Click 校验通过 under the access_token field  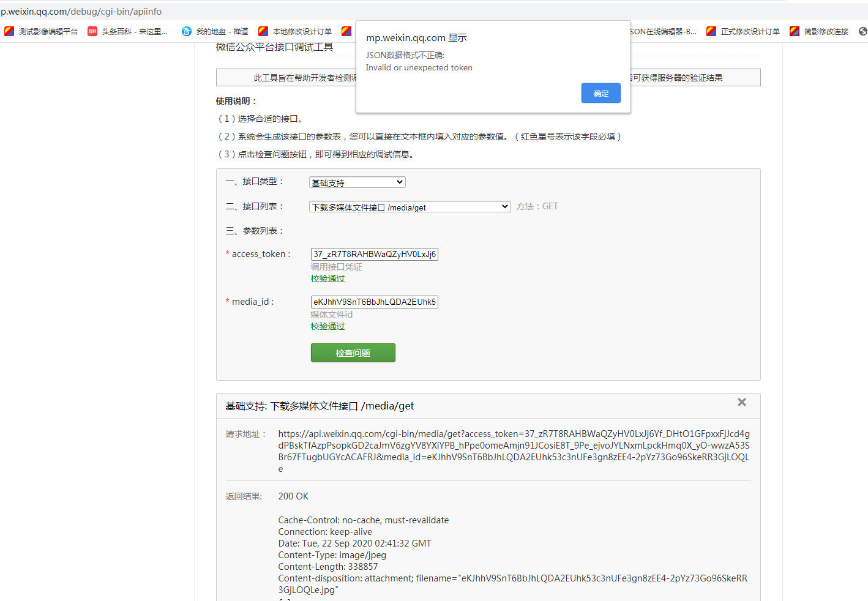click(327, 278)
